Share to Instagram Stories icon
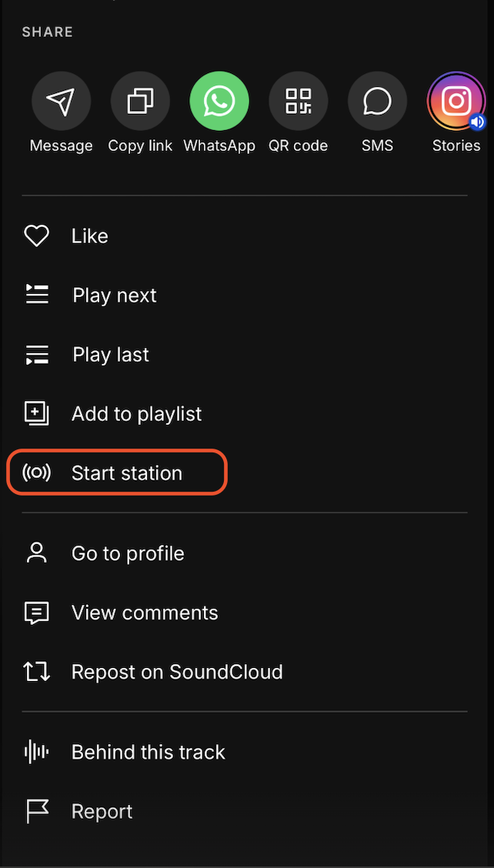Screen dimensions: 494x868 456,102
